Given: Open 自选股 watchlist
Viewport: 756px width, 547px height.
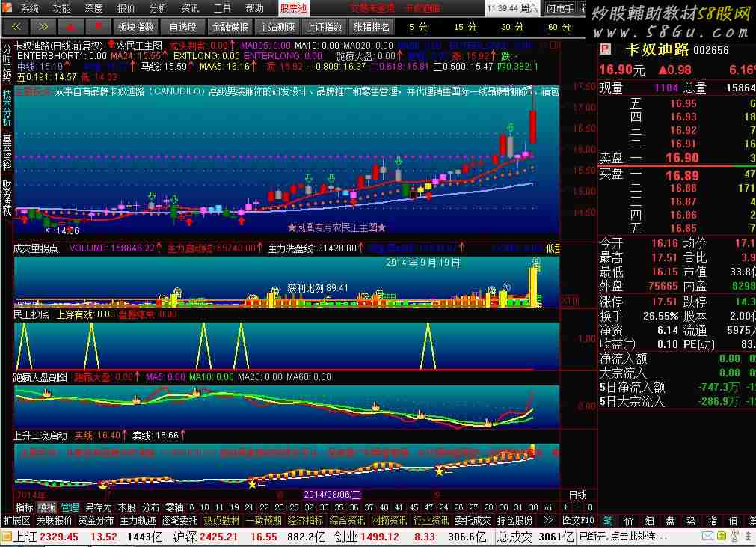Looking at the screenshot, I should pos(183,27).
